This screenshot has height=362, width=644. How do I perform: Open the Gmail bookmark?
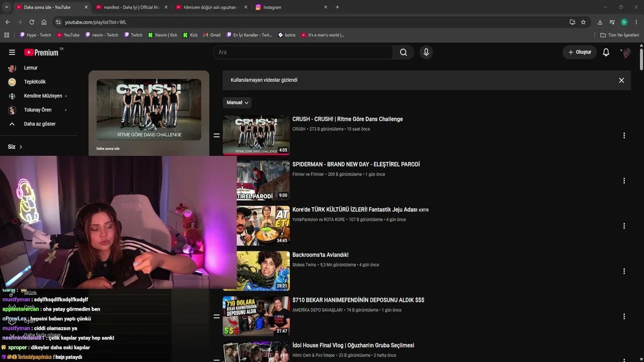click(x=212, y=35)
